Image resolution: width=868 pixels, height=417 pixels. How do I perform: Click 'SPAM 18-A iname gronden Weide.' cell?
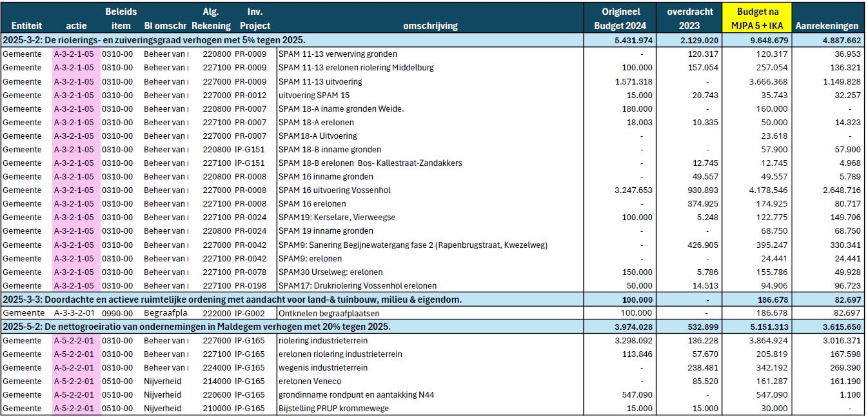click(x=341, y=108)
